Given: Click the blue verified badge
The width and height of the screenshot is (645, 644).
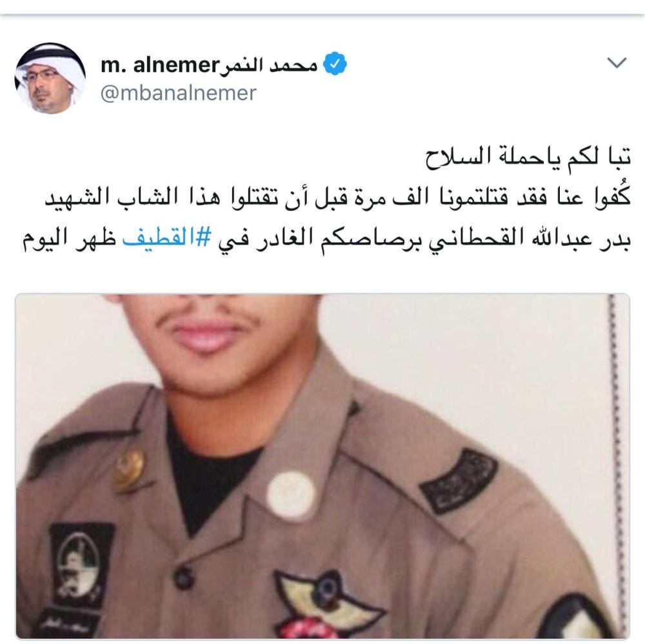Looking at the screenshot, I should 335,64.
